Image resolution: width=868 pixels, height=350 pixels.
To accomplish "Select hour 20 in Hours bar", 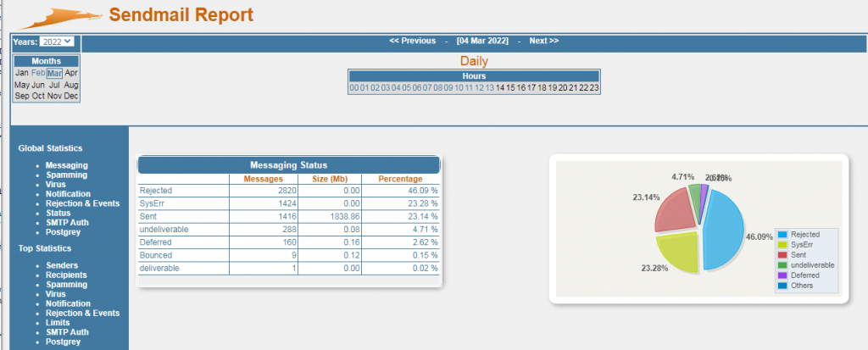I will (x=563, y=87).
